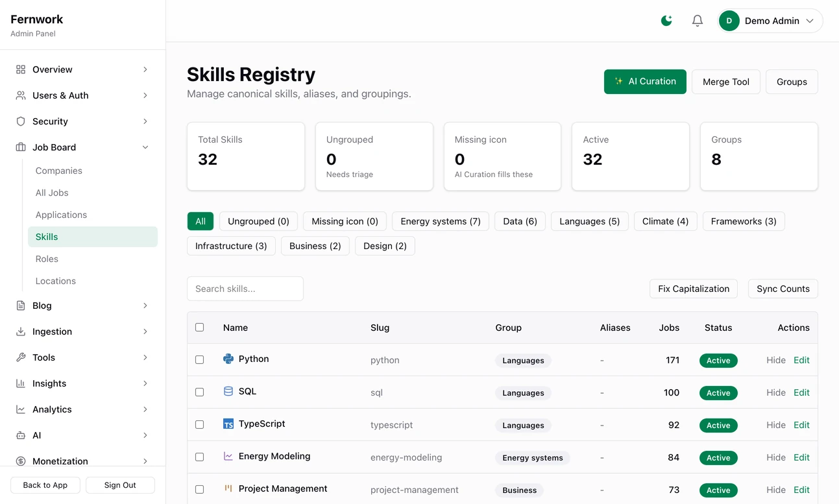Click Blog document icon
Screen dimensions: 839x504
pyautogui.click(x=21, y=306)
